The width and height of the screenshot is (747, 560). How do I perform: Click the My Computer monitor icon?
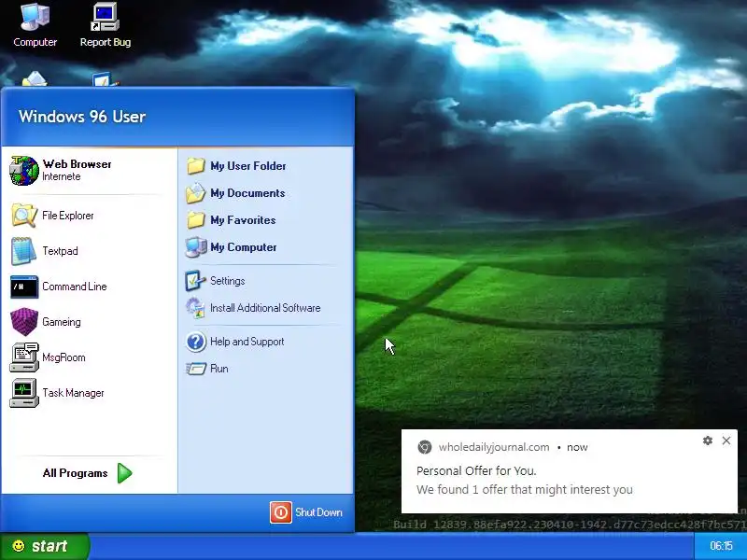[195, 247]
